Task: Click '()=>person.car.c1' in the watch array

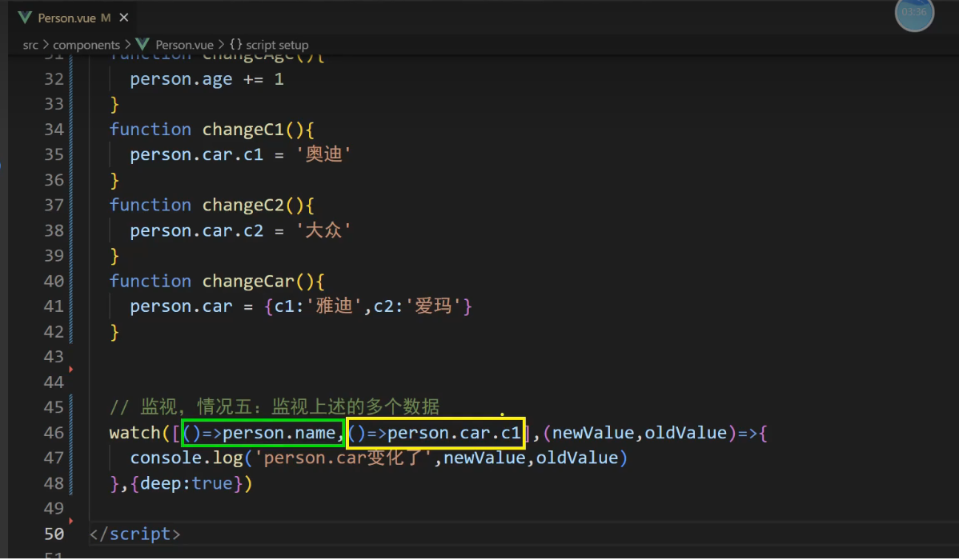Action: click(434, 434)
